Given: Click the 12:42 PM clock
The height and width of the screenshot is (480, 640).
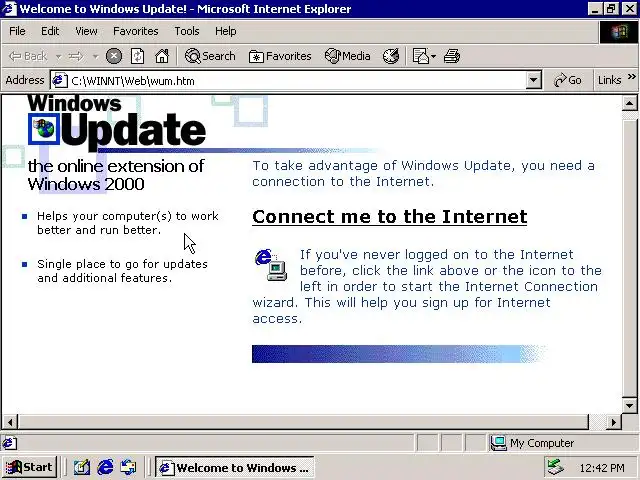Looking at the screenshot, I should point(602,468).
